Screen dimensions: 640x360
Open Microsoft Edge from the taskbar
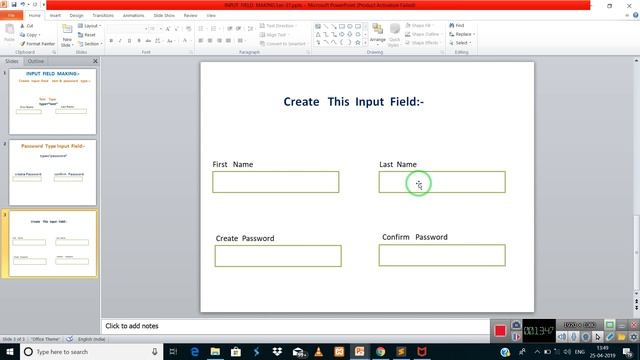point(195,351)
